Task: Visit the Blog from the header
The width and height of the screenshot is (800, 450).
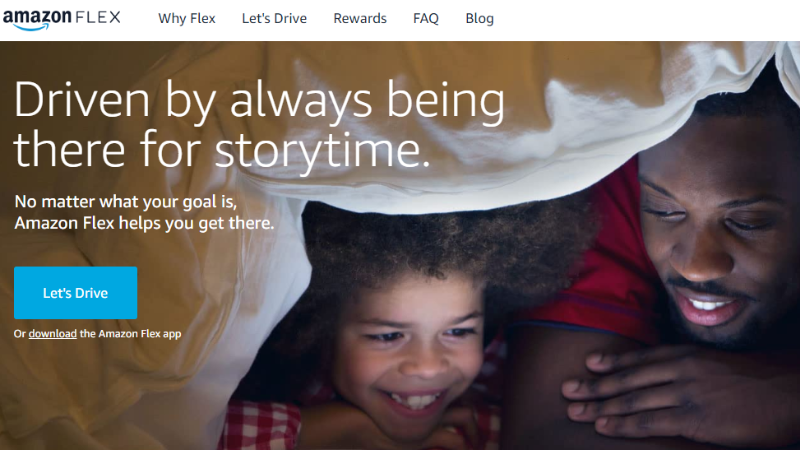Action: coord(479,19)
